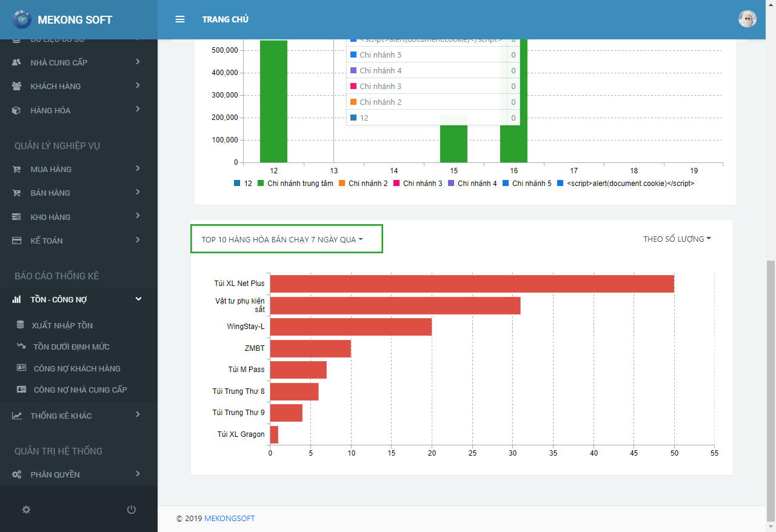Toggle the Chi nhánh trung tâm legend series
The image size is (776, 532).
click(295, 183)
